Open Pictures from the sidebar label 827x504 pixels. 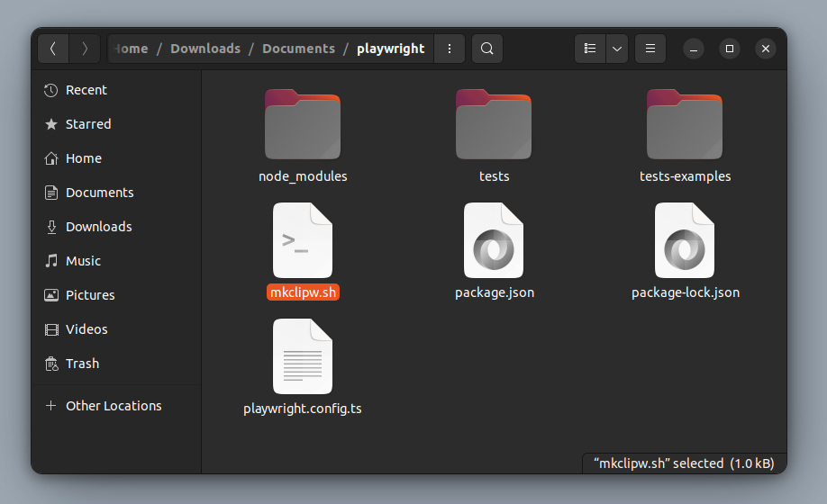(x=90, y=295)
